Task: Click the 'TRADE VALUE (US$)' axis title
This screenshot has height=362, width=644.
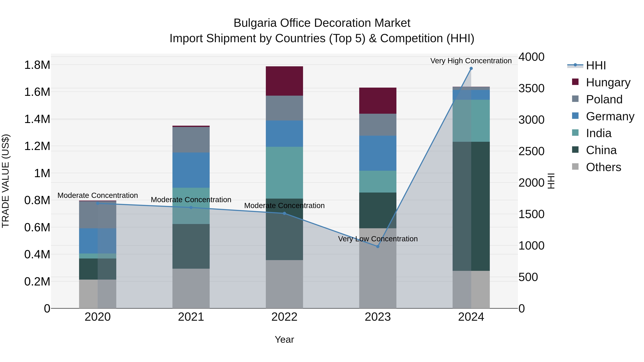Action: pyautogui.click(x=6, y=181)
